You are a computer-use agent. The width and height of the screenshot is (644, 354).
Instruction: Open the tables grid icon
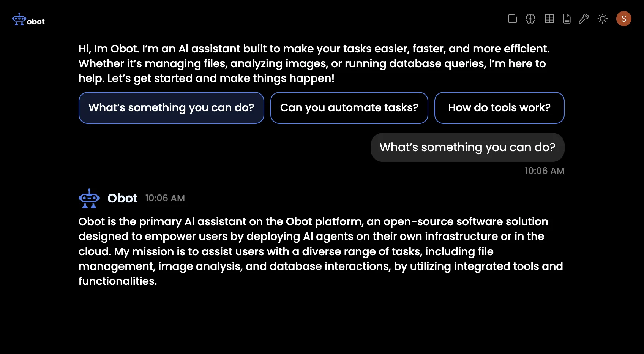coord(549,19)
